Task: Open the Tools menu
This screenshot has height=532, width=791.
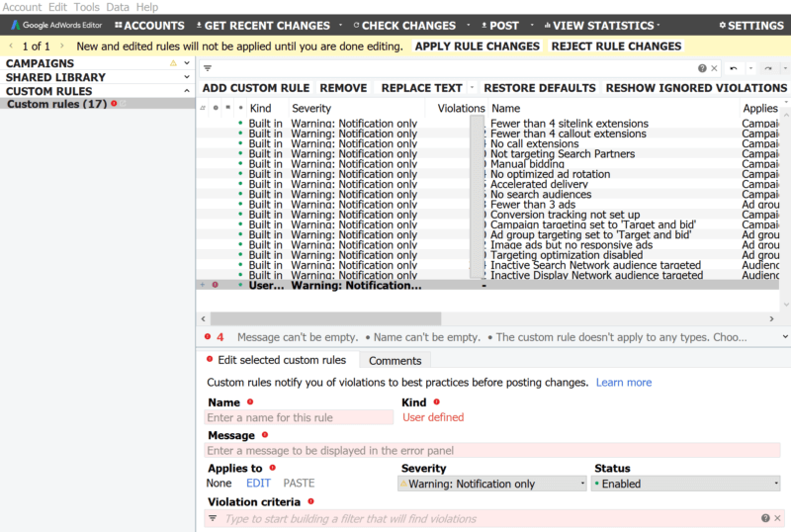Action: (x=86, y=7)
